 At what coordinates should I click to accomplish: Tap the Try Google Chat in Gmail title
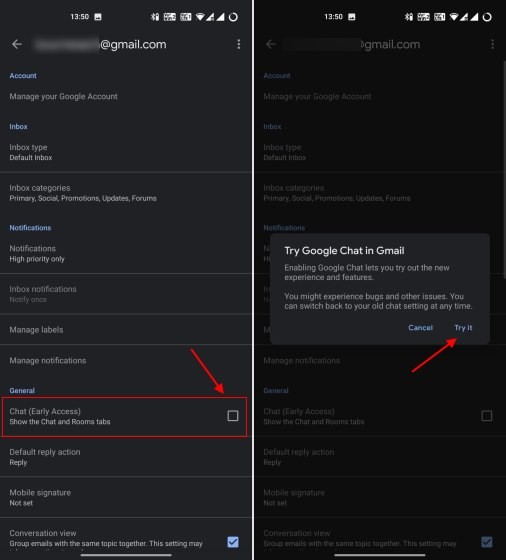tap(344, 251)
